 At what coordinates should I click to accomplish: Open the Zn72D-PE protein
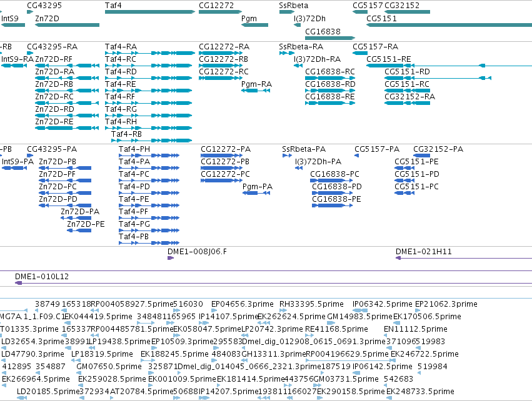[x=86, y=224]
